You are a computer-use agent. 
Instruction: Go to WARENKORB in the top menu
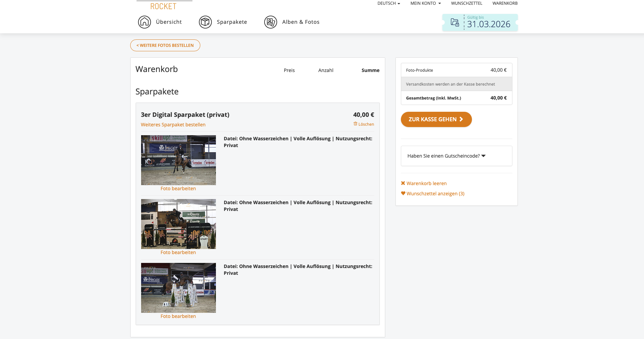point(505,3)
